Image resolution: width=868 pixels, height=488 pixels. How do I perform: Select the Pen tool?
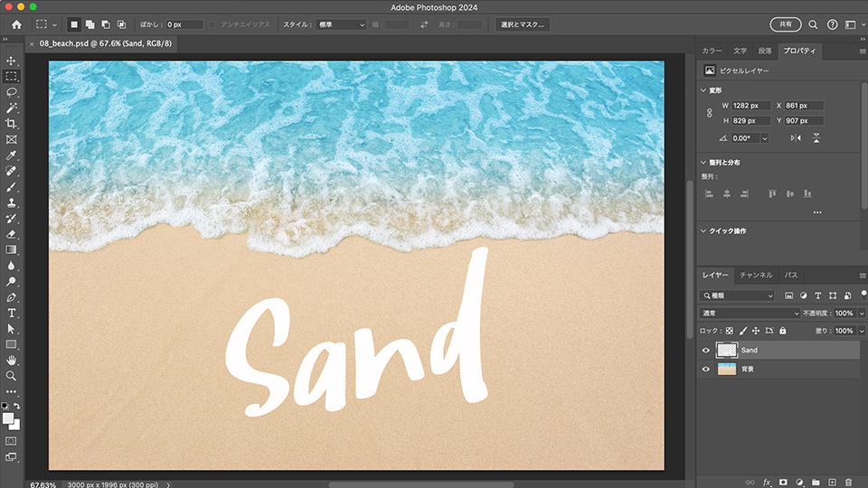click(11, 297)
